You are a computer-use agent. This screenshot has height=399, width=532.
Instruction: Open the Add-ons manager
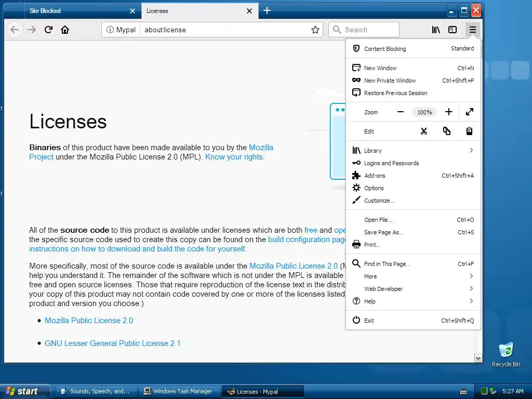coord(413,176)
